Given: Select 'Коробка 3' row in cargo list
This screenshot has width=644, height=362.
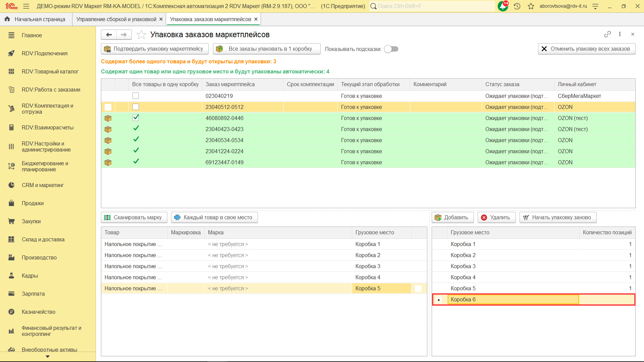Looking at the screenshot, I should tap(463, 266).
